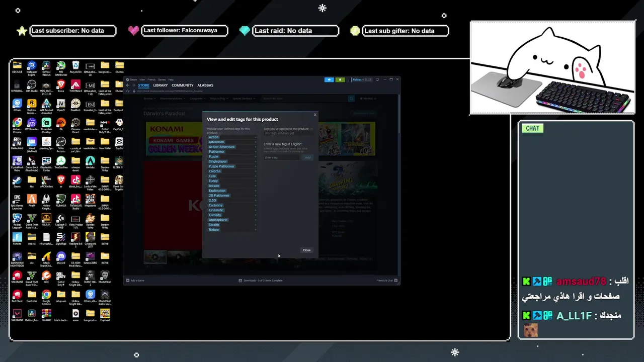Click the Add button for new tag

(x=307, y=157)
